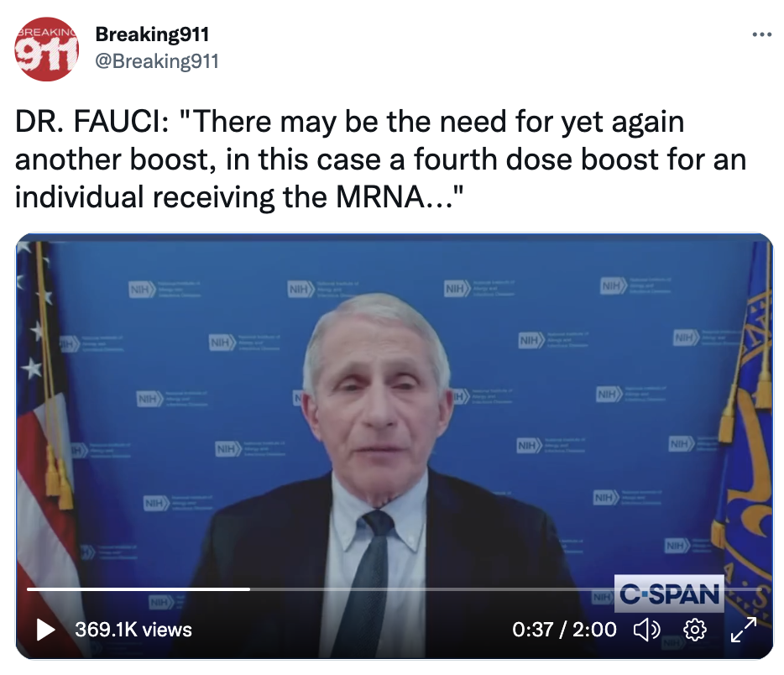Select the tweet text about fourth dose
784x675 pixels.
coord(380,159)
